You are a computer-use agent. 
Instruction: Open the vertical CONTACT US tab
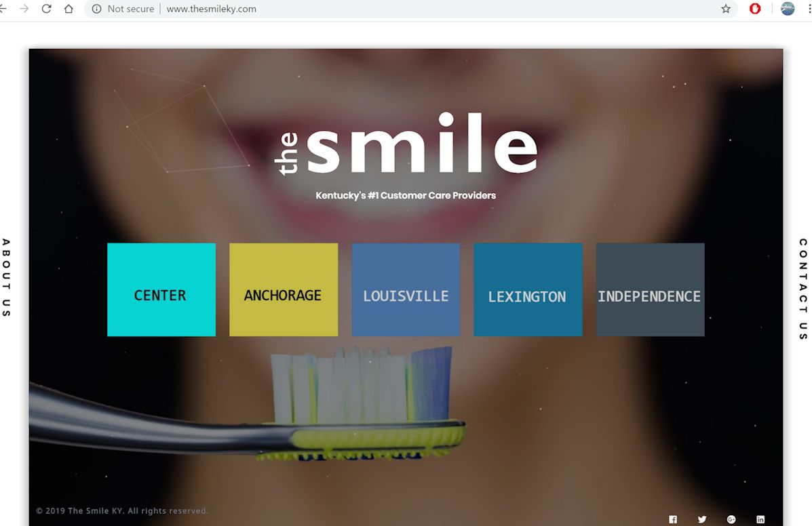[x=803, y=289]
